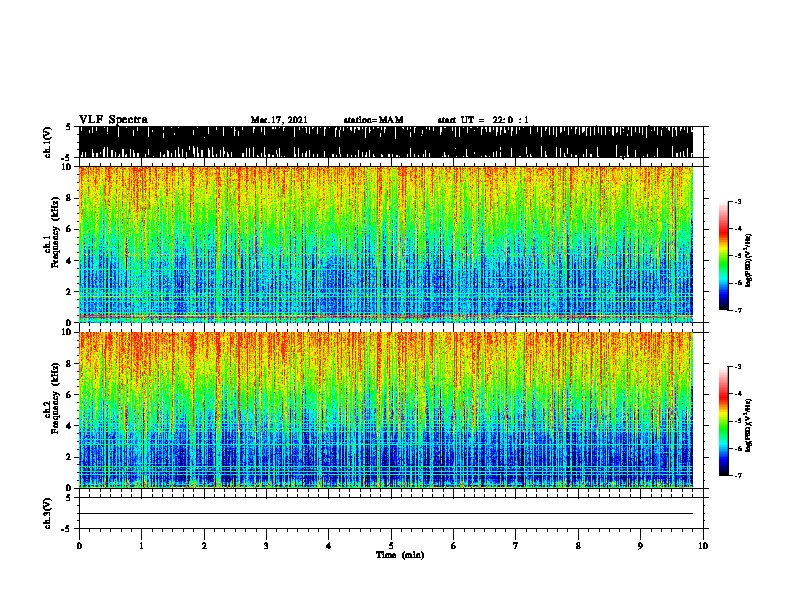Click the "VLF Spectra" title text
This screenshot has width=792, height=612.
coord(113,119)
